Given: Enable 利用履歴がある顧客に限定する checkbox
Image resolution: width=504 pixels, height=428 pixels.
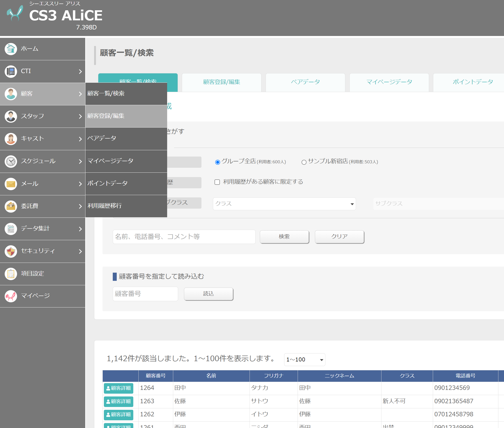Looking at the screenshot, I should 217,182.
